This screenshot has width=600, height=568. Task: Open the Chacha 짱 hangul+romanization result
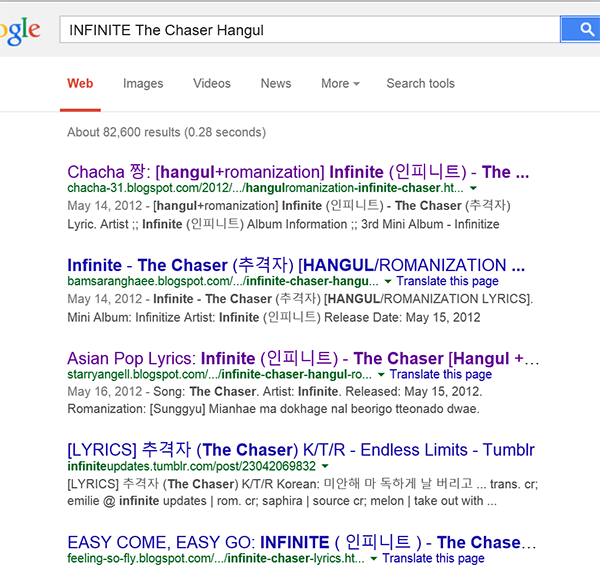297,172
